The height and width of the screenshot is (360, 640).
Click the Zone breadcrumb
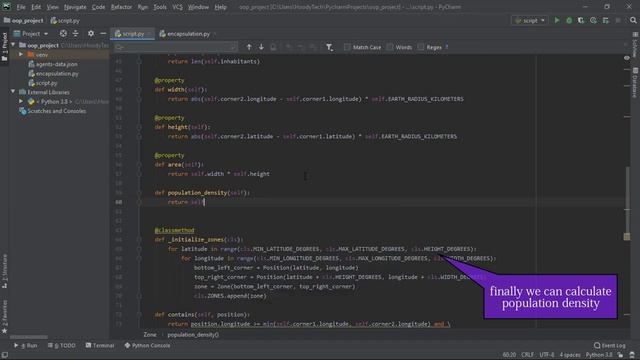point(150,335)
